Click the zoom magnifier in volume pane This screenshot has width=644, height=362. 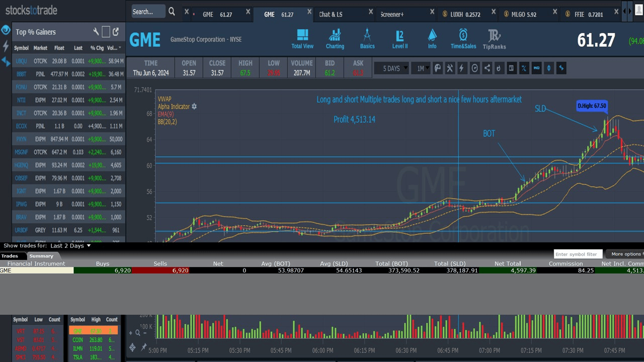(138, 332)
